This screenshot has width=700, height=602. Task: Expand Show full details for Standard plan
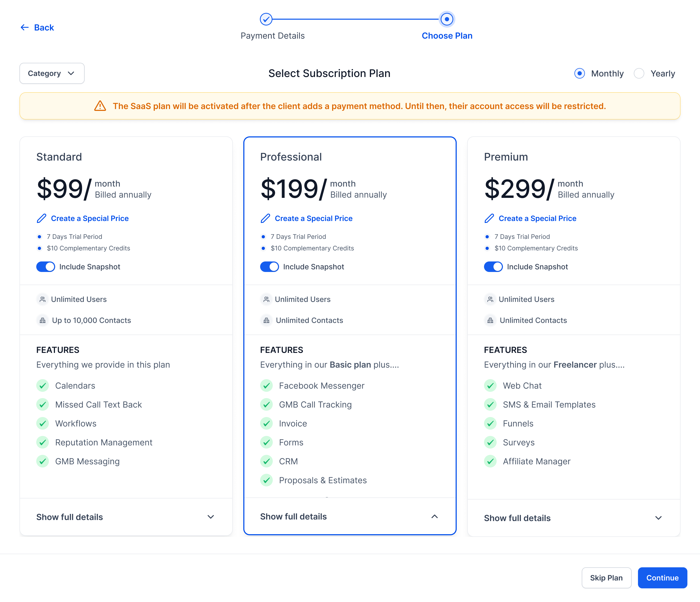210,517
